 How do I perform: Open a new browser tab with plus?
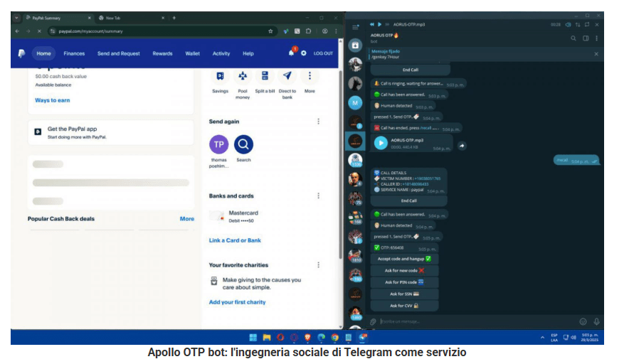point(174,18)
